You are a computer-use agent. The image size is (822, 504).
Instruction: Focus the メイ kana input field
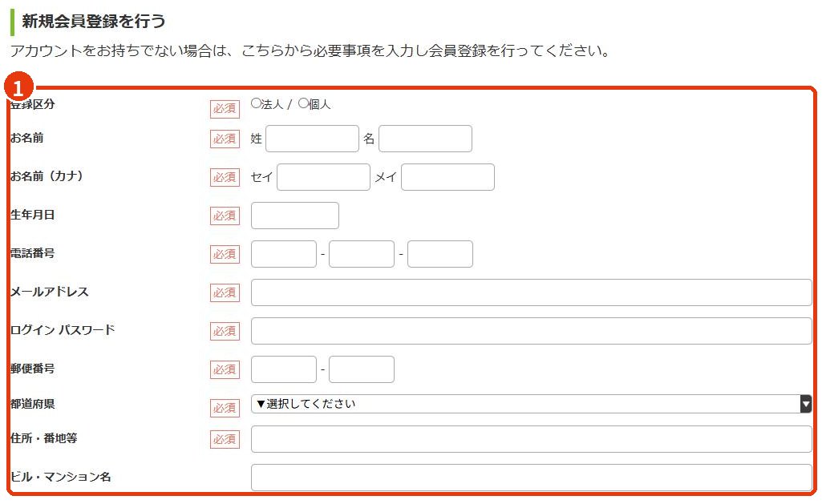[447, 177]
